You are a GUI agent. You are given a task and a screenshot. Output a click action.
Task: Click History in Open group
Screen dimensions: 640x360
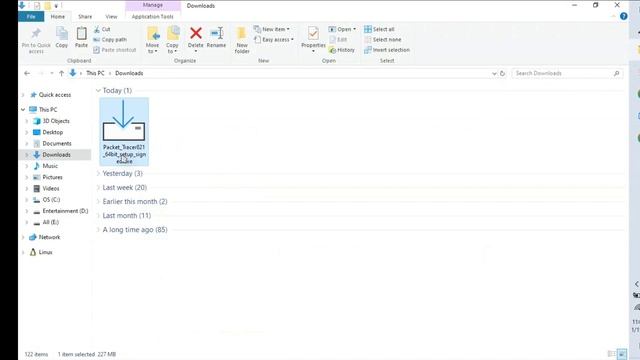click(342, 50)
